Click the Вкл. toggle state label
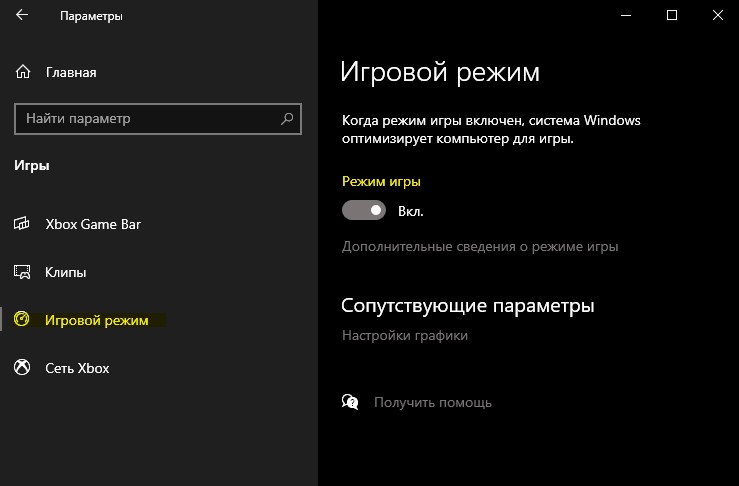 pyautogui.click(x=411, y=211)
